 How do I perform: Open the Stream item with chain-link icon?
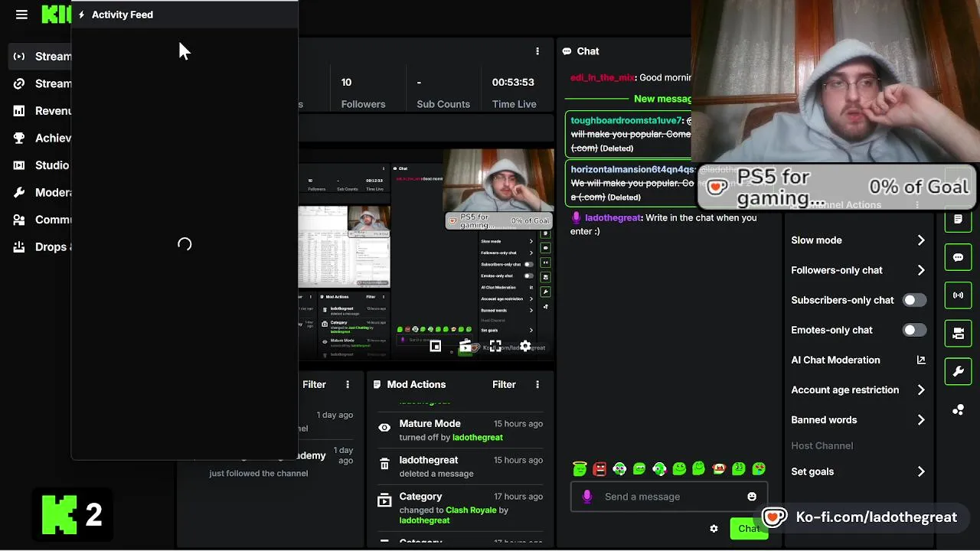point(42,83)
